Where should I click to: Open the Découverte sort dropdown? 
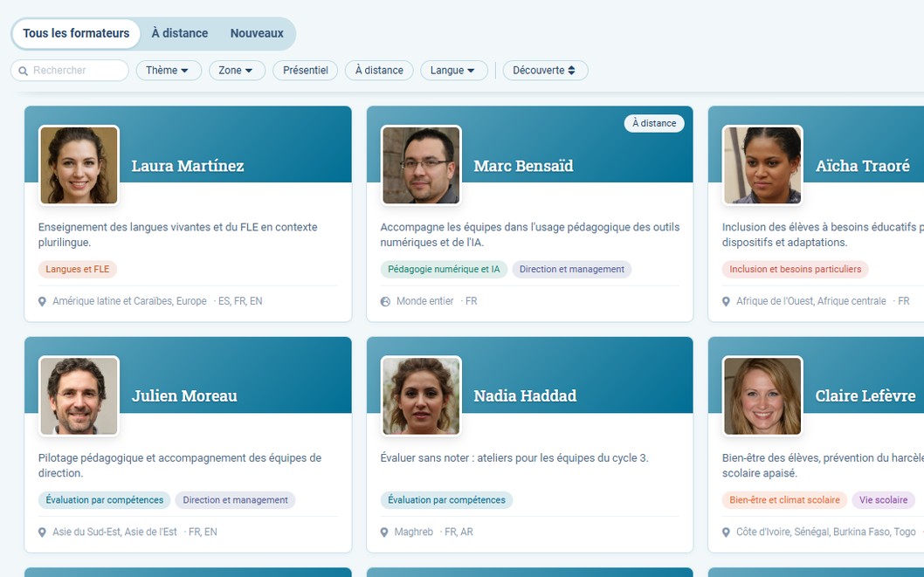pos(545,71)
